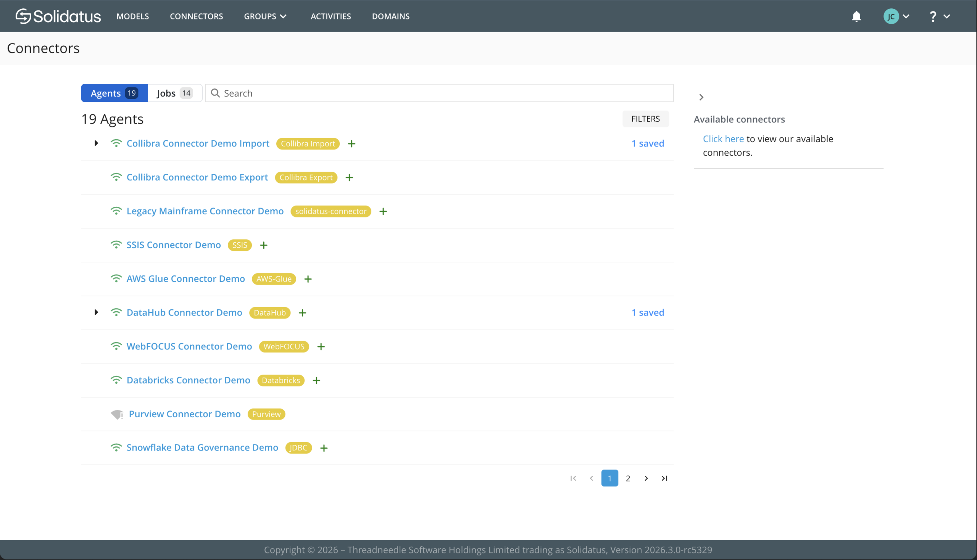Go to page 2 of agents

pyautogui.click(x=628, y=478)
